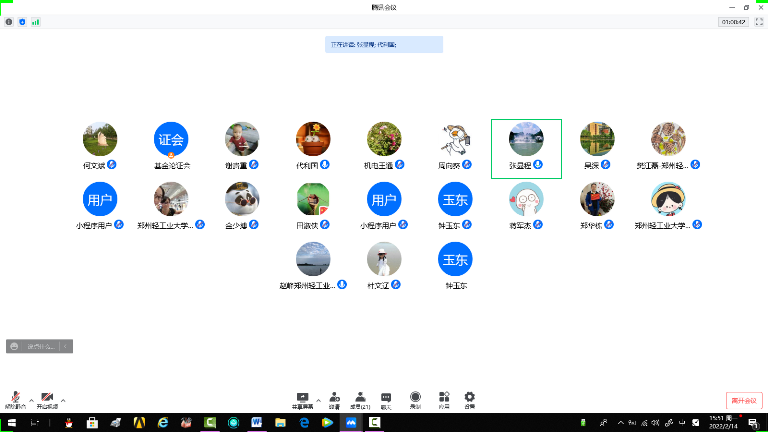Click the meeting info icon at top-left
768x432 pixels.
[9, 21]
